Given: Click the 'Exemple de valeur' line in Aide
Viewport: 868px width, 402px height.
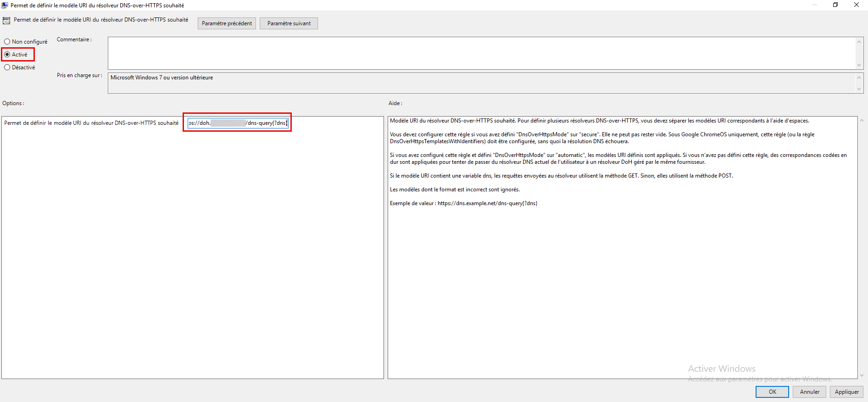Looking at the screenshot, I should pyautogui.click(x=463, y=203).
